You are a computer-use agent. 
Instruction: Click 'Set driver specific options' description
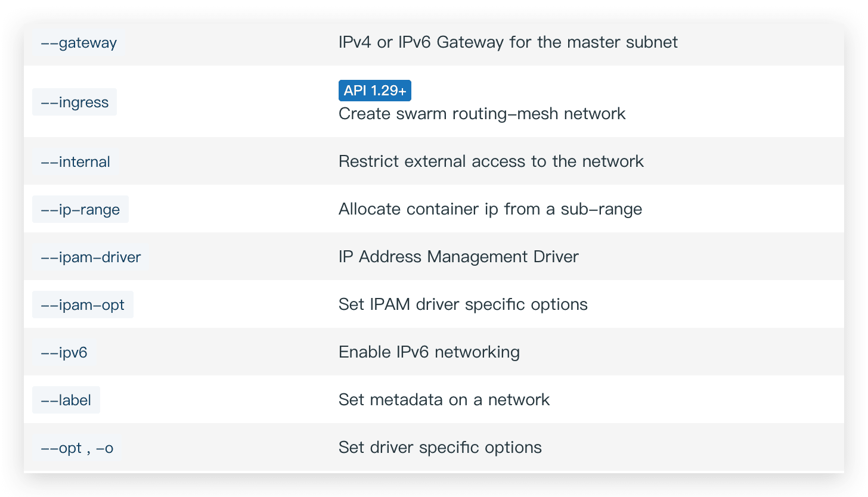pyautogui.click(x=440, y=448)
